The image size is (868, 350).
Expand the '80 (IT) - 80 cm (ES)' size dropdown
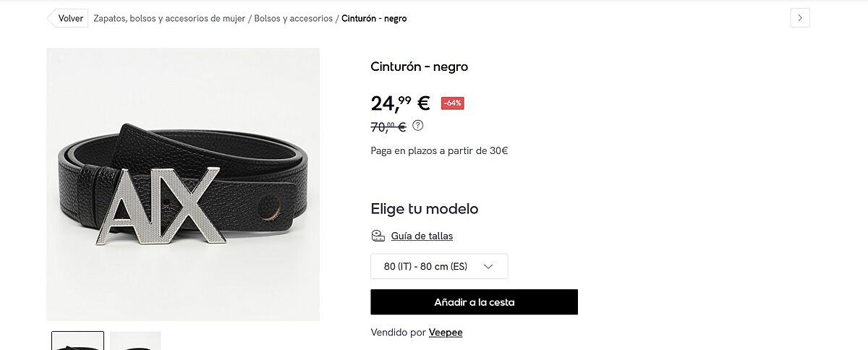pyautogui.click(x=439, y=266)
